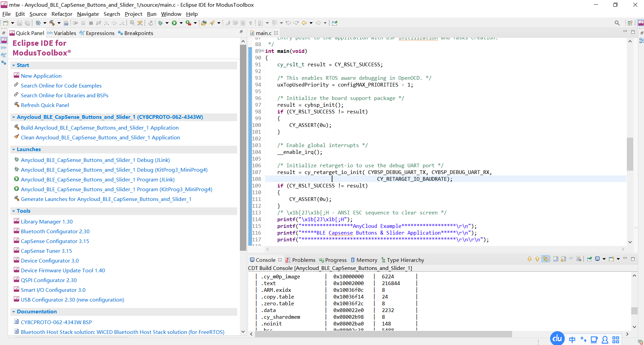Switch to the Variables tab
644x345 pixels.
[x=62, y=33]
